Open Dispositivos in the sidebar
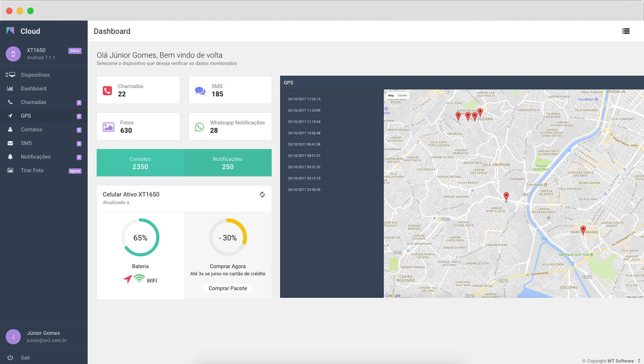Screen dimensions: 644x364 (x=35, y=75)
